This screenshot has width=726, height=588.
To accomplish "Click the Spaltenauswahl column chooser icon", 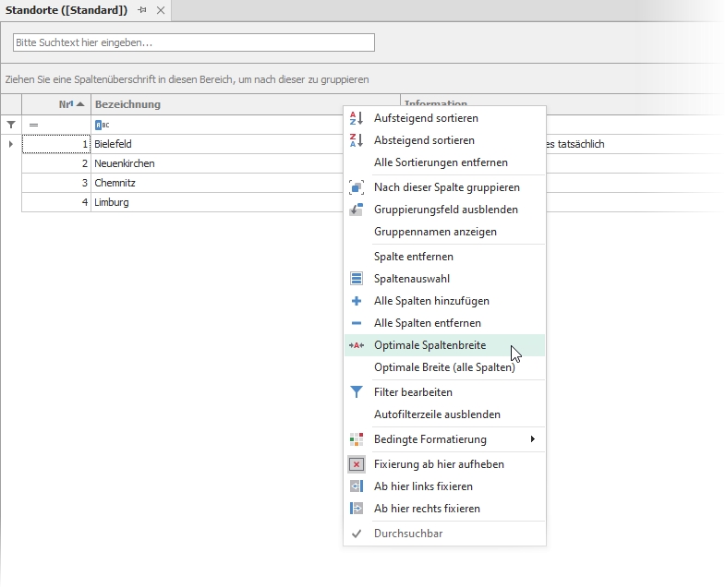I will pos(357,279).
